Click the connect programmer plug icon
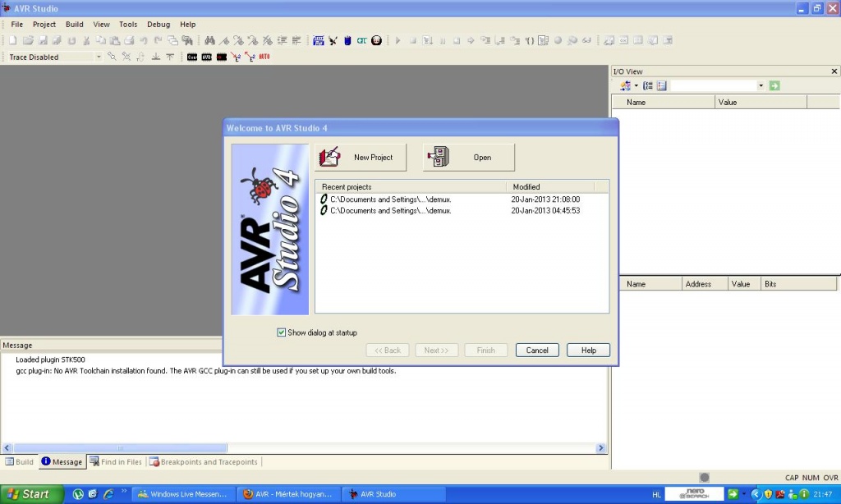Image resolution: width=841 pixels, height=504 pixels. tap(333, 40)
